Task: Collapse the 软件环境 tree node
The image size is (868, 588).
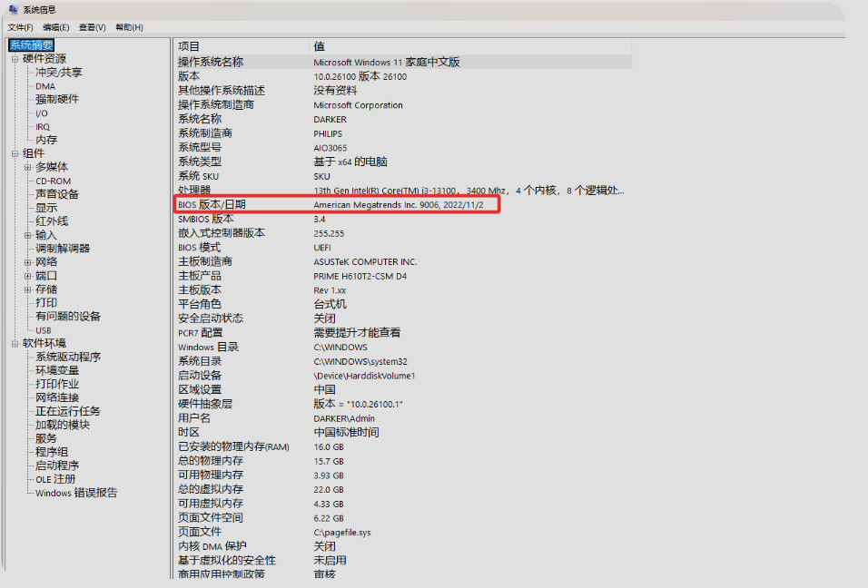Action: 15,343
